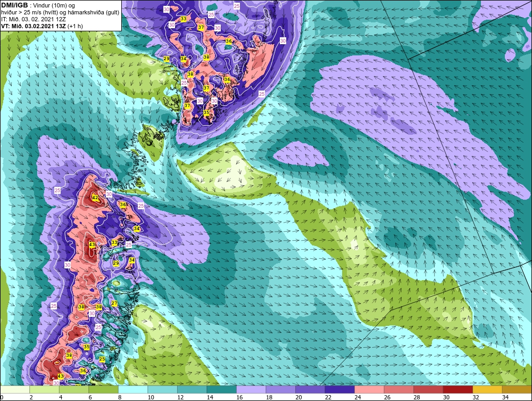
Task: Pick the brown-orange swatch above 34 m/s
Action: pos(517,389)
